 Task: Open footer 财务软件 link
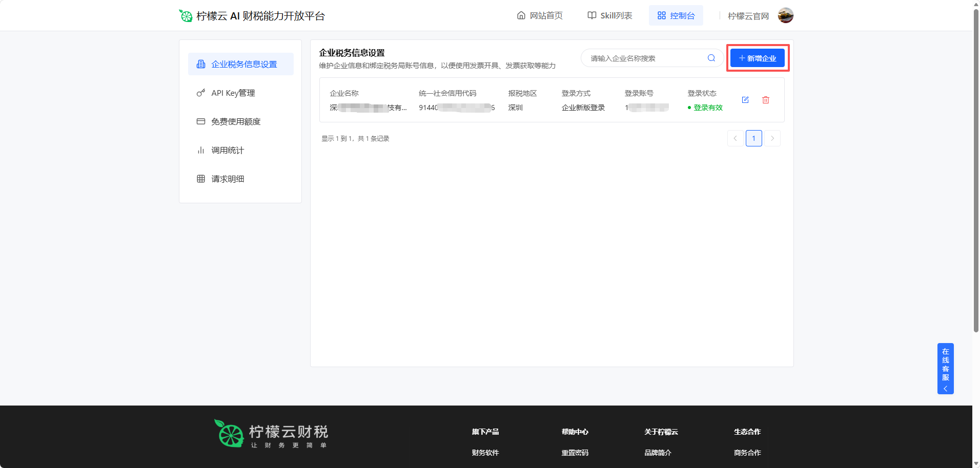pyautogui.click(x=485, y=453)
